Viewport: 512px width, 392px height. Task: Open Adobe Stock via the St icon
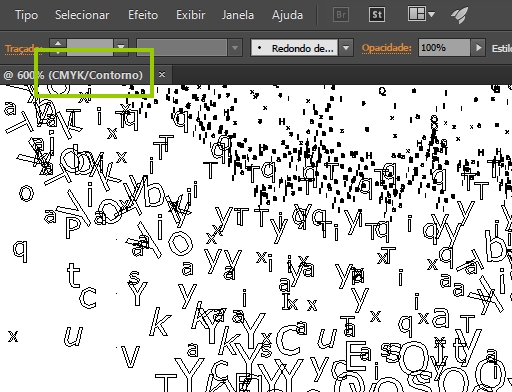[x=377, y=15]
